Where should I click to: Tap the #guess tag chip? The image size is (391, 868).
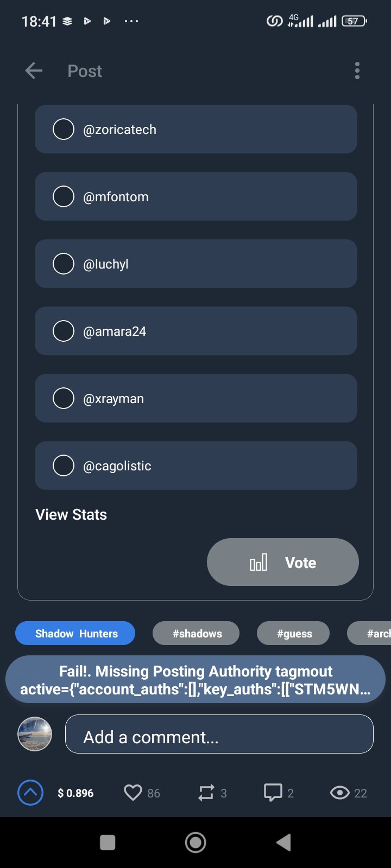click(294, 633)
